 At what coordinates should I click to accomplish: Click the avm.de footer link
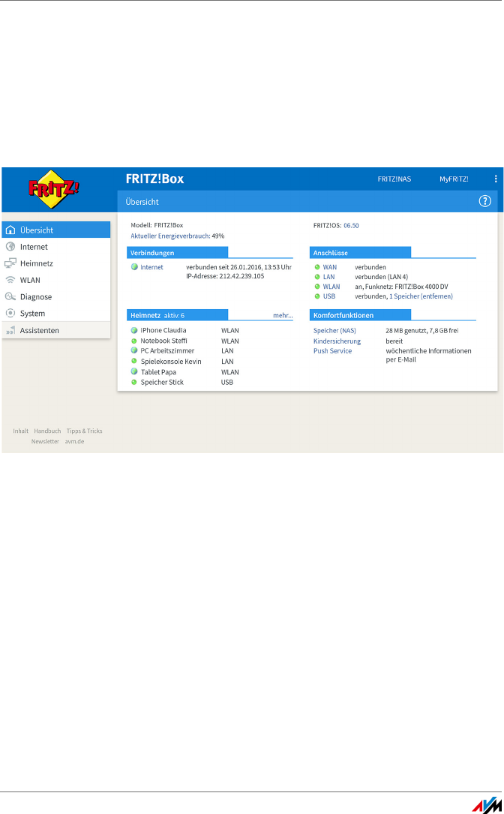click(x=74, y=441)
